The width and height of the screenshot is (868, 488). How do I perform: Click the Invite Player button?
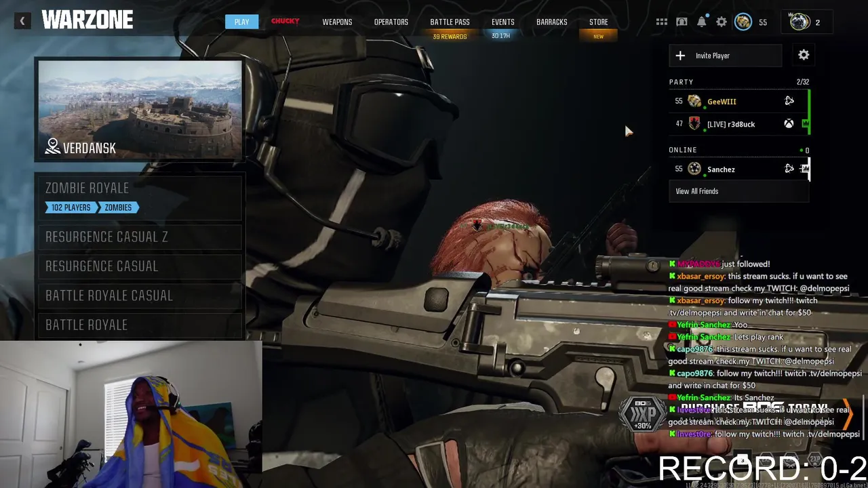(726, 56)
